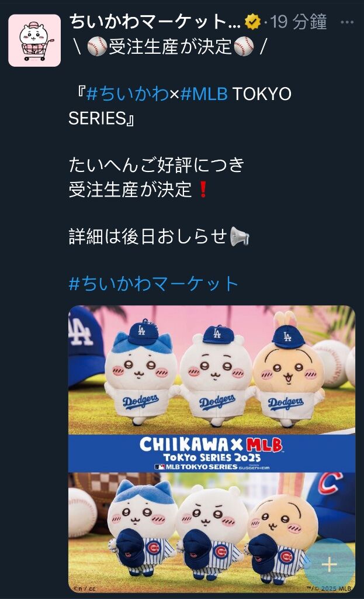
Task: Tap the 19 分鐘 post timestamp
Action: click(x=299, y=22)
